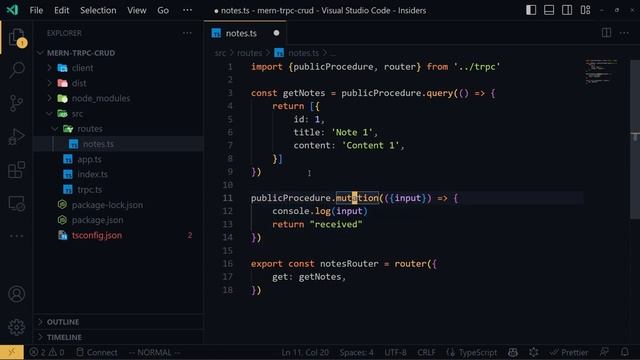Screen dimensions: 640x360
Task: Show additional activity bar views ellipsis
Action: (16, 236)
